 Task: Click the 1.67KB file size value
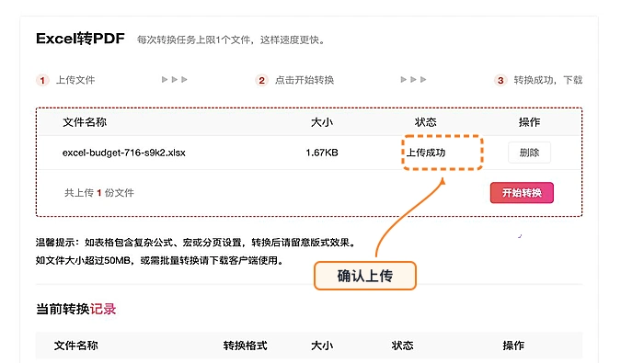click(322, 153)
